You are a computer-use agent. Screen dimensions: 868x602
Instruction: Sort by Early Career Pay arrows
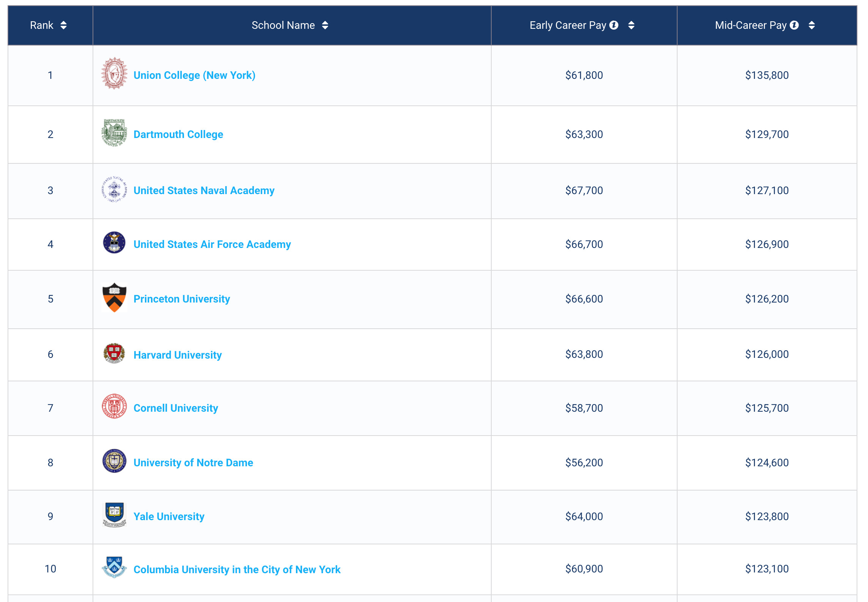pos(631,25)
